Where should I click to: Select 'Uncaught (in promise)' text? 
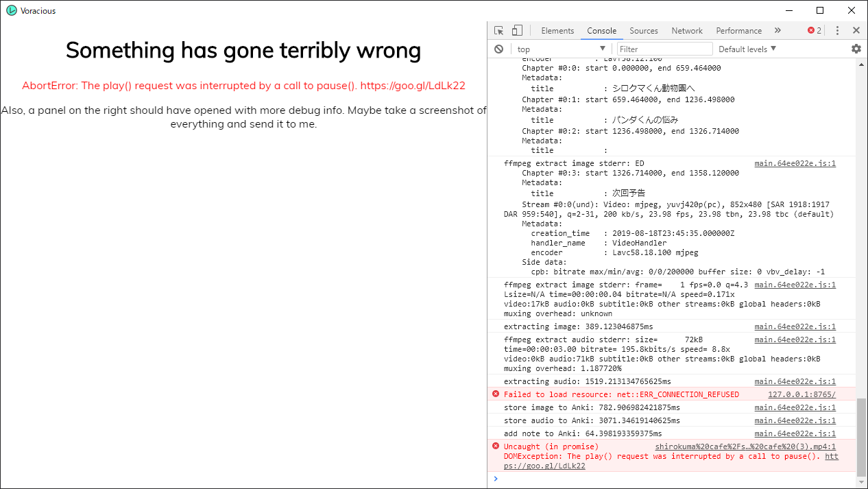pyautogui.click(x=551, y=446)
